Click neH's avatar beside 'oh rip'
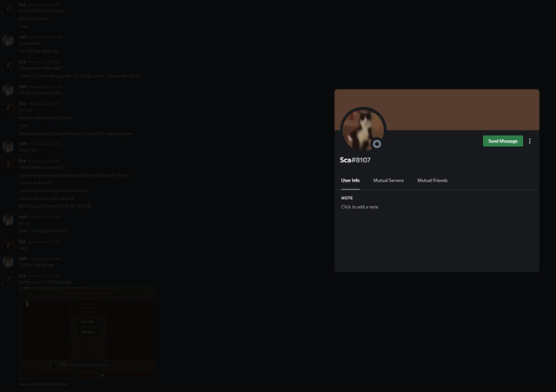Viewport: 556px width, 392px height. 8,220
